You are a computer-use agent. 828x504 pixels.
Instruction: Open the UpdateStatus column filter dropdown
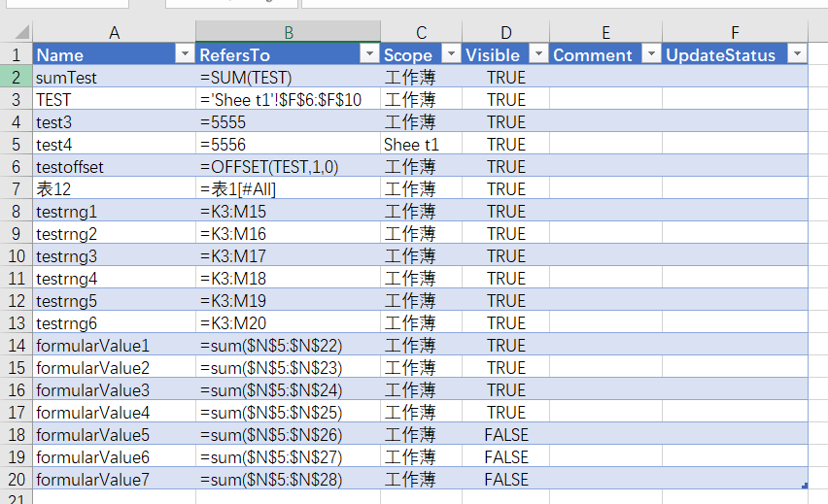click(797, 53)
